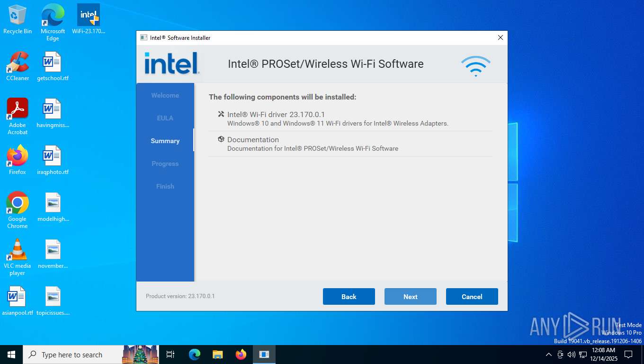Click the volume icon in system tray
The width and height of the screenshot is (644, 364).
coord(571,355)
